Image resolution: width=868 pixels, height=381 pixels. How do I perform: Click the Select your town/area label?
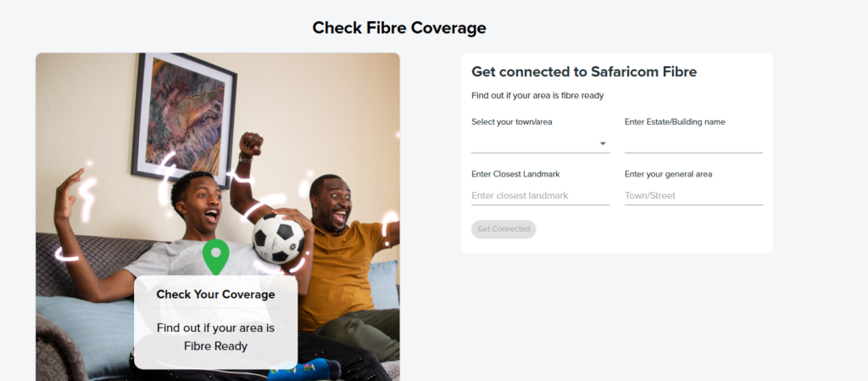(512, 122)
